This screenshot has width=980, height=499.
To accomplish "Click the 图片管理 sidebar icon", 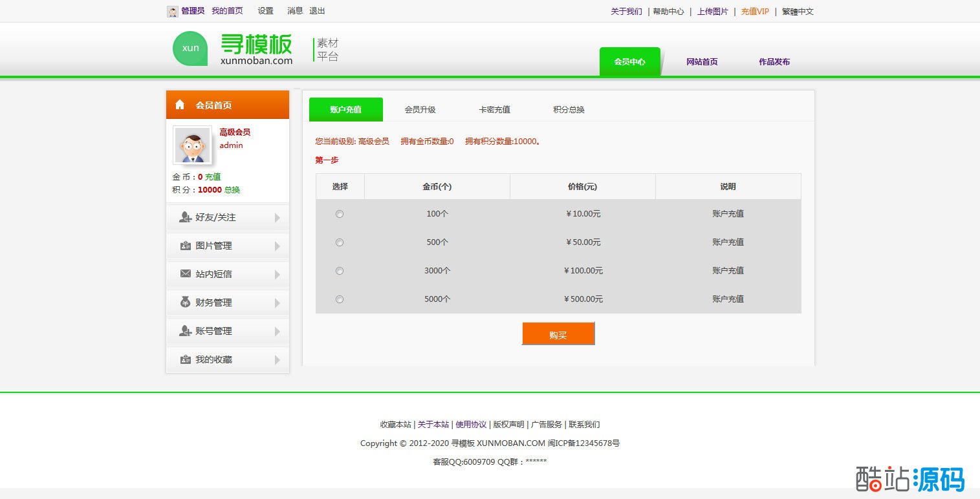I will [185, 246].
